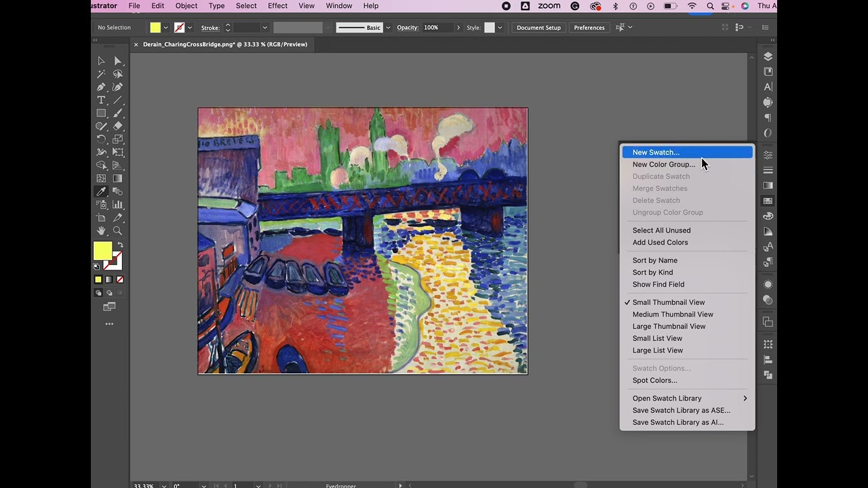The image size is (868, 488).
Task: Pick the Mesh tool
Action: pyautogui.click(x=101, y=178)
